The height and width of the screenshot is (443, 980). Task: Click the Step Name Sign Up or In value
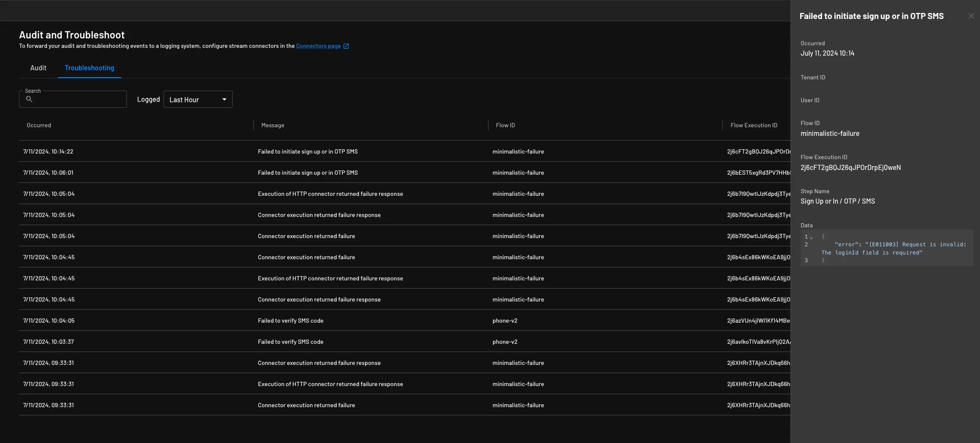tap(837, 201)
